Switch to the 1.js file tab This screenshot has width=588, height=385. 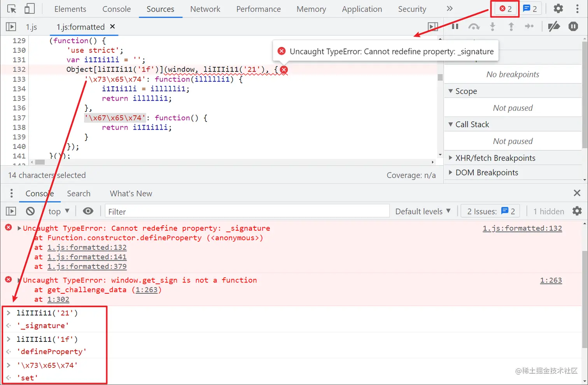[x=31, y=27]
